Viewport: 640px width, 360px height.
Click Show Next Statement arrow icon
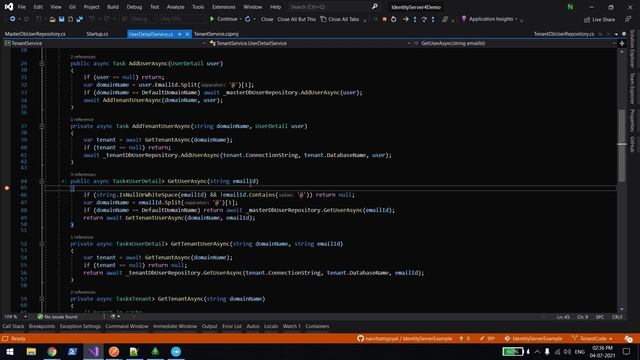point(406,19)
